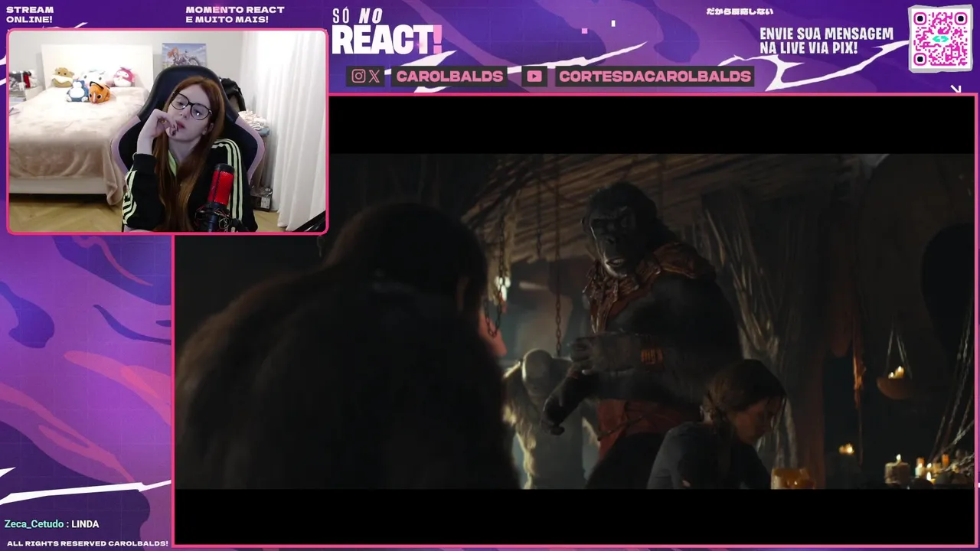Click the streamer webcam feed

pos(167,131)
